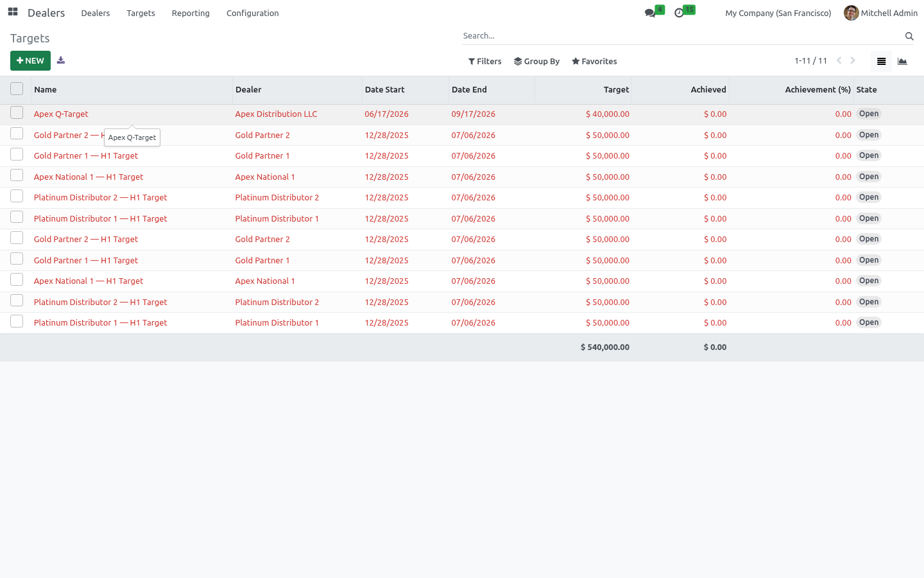The width and height of the screenshot is (924, 578).
Task: Open the Reporting menu
Action: pyautogui.click(x=191, y=13)
